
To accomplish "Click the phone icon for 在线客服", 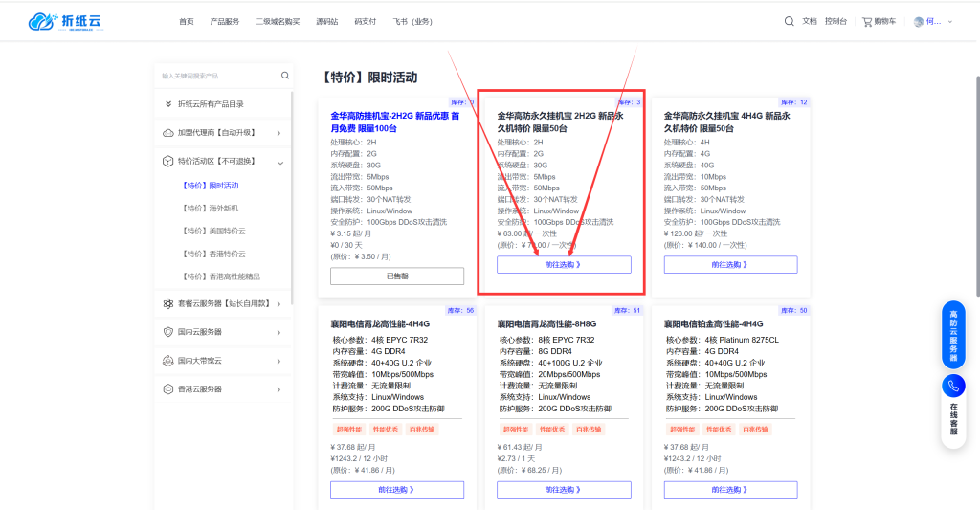I will [954, 387].
